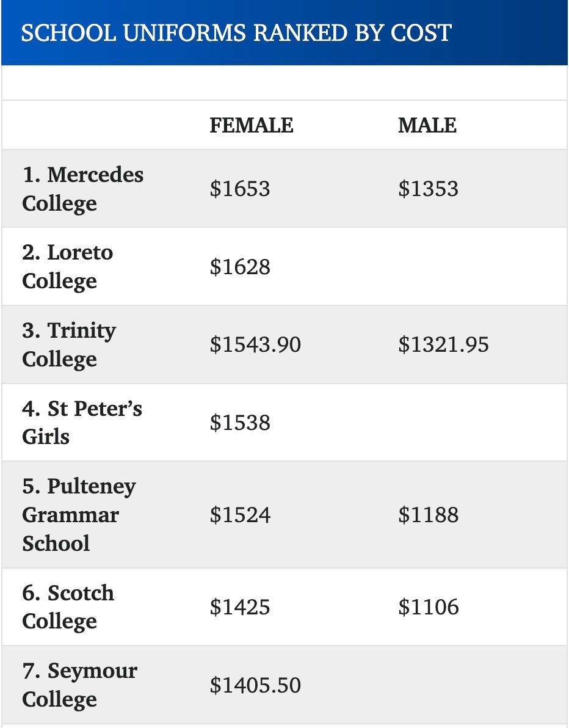Click the Seymour College $1405.50 price

point(255,685)
